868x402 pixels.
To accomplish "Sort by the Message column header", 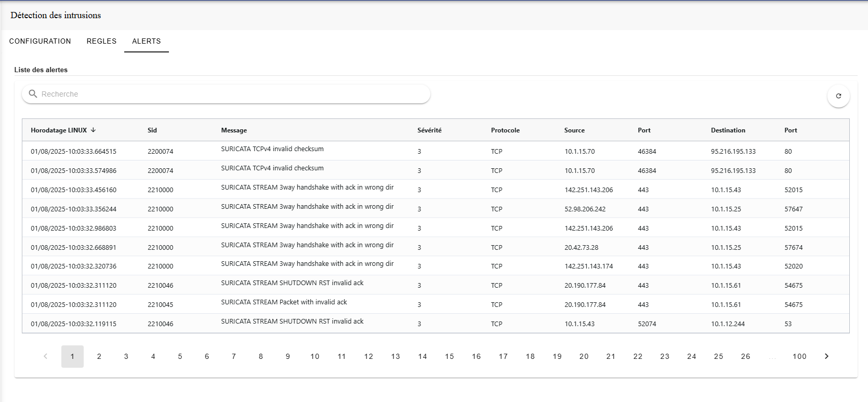I will pos(234,130).
